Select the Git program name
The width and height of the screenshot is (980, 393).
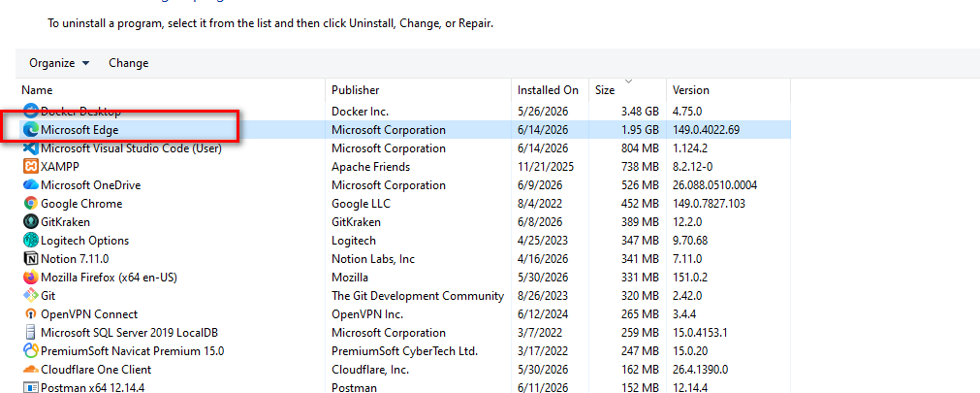48,295
